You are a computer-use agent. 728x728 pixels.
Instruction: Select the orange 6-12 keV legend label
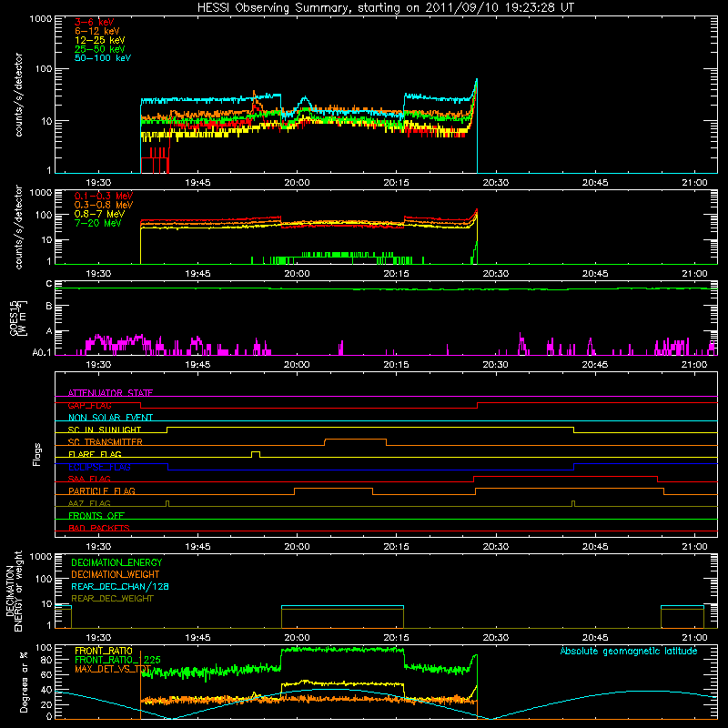point(97,31)
